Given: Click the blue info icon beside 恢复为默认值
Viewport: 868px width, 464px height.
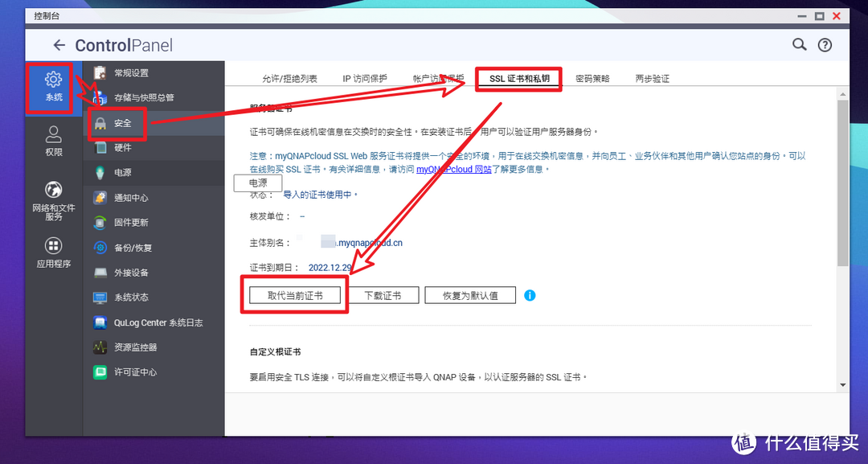Looking at the screenshot, I should click(x=530, y=295).
